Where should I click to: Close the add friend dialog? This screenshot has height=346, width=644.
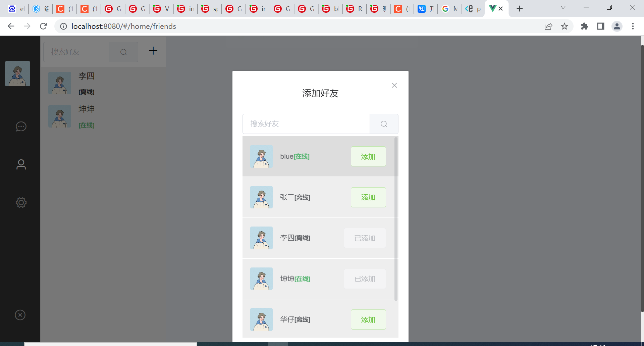point(394,85)
